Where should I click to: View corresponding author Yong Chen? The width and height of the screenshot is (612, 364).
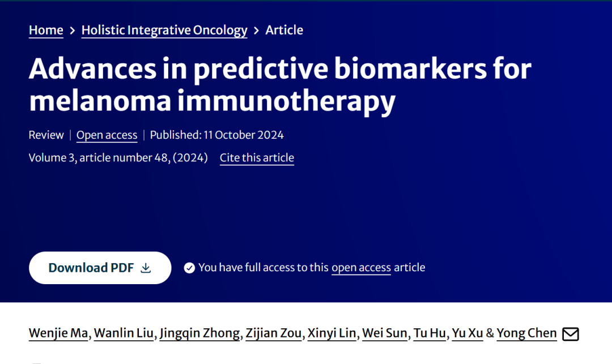[526, 333]
